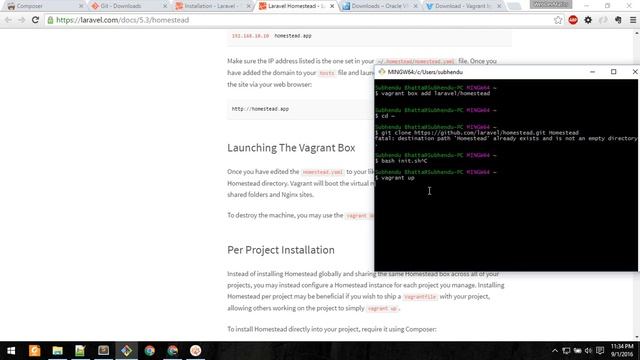
Task: Reload the Laravel docs page
Action: click(36, 20)
